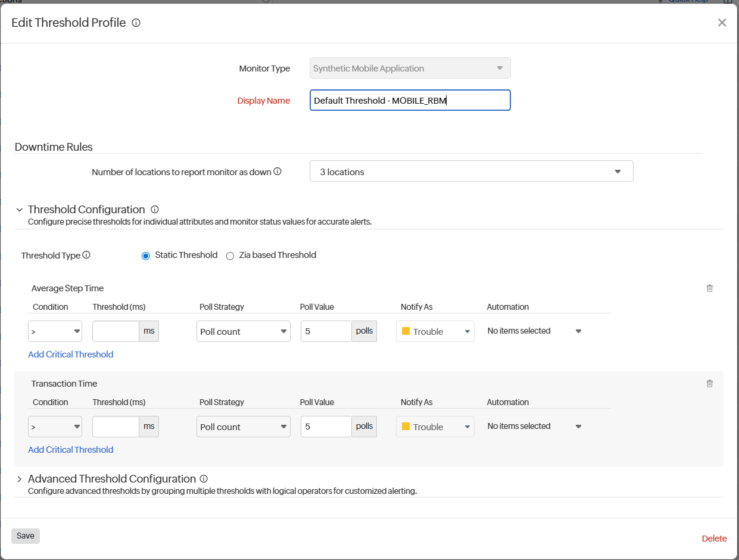Delete the Transaction Time threshold
This screenshot has height=560, width=739.
coord(709,383)
